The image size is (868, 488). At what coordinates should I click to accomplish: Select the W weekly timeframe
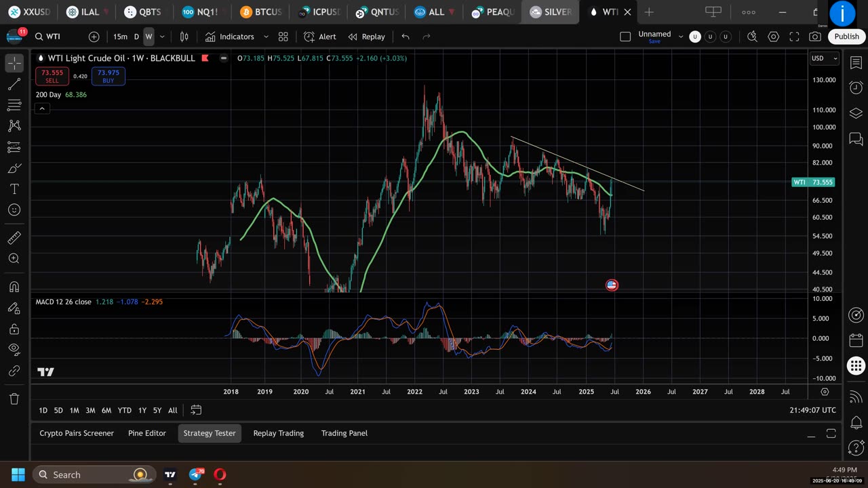[x=149, y=37]
